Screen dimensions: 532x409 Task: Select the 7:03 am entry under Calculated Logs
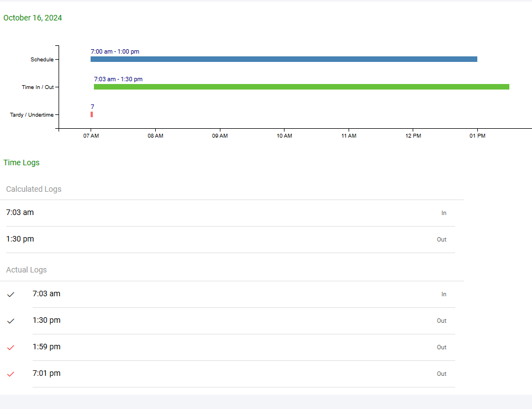tap(20, 212)
